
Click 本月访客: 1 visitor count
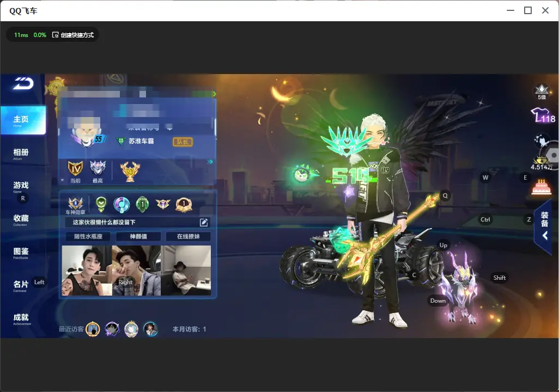click(x=189, y=329)
